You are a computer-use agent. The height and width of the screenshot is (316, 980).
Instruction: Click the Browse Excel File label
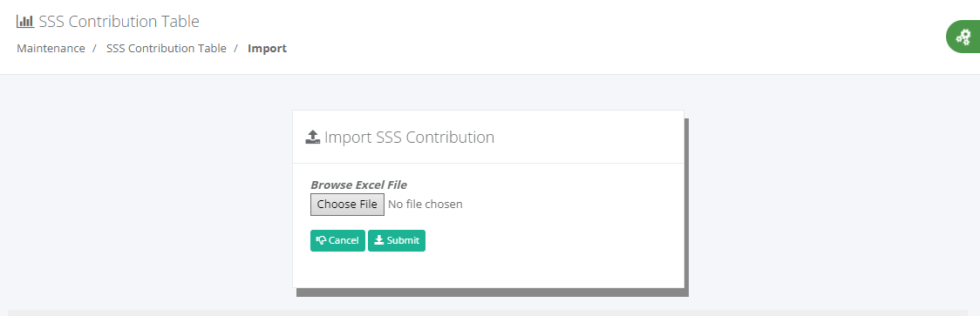coord(358,185)
